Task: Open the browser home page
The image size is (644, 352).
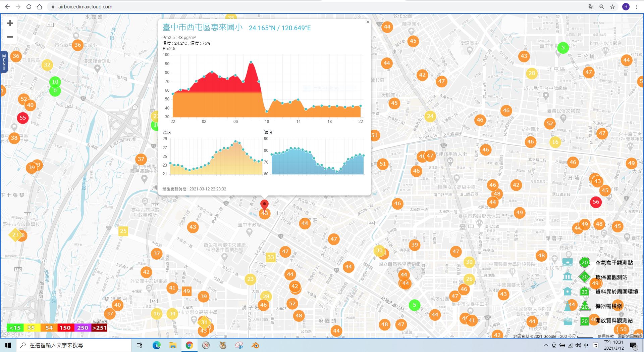Action: 40,7
